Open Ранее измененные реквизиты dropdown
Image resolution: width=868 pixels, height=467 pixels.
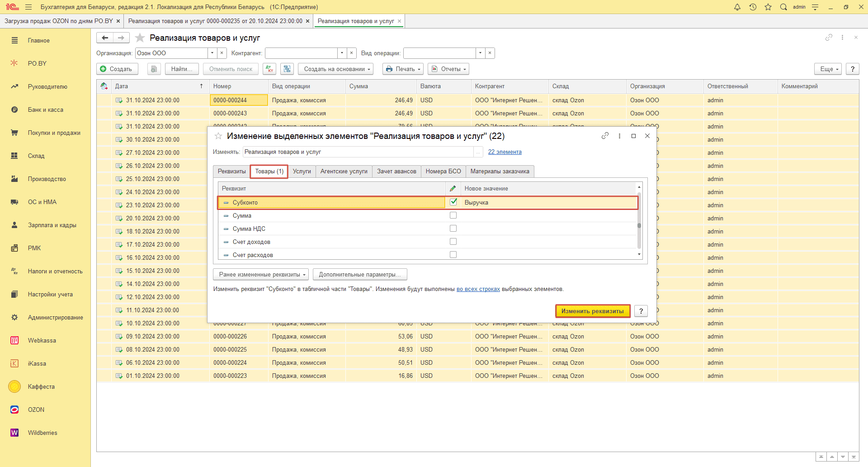point(261,275)
